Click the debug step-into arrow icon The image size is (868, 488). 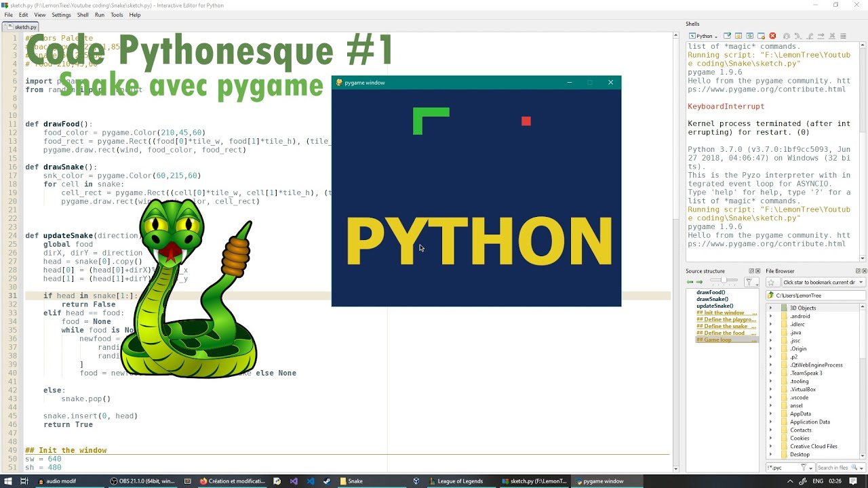[x=798, y=36]
